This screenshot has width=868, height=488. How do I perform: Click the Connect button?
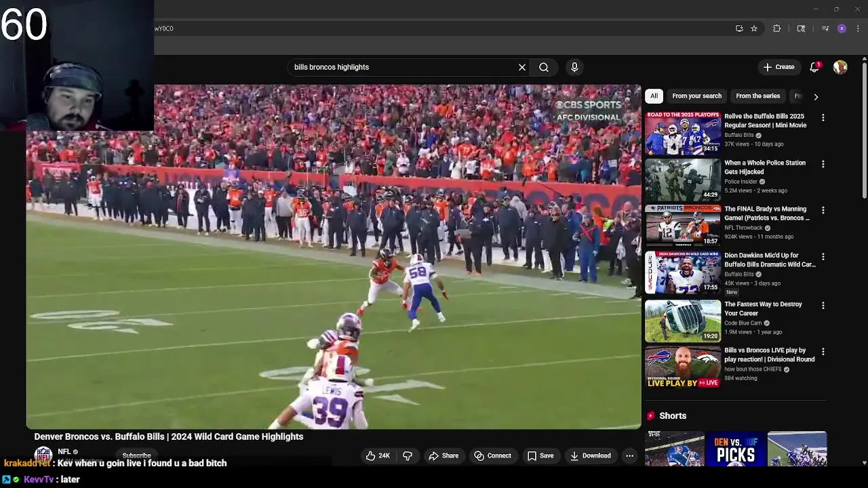click(492, 455)
